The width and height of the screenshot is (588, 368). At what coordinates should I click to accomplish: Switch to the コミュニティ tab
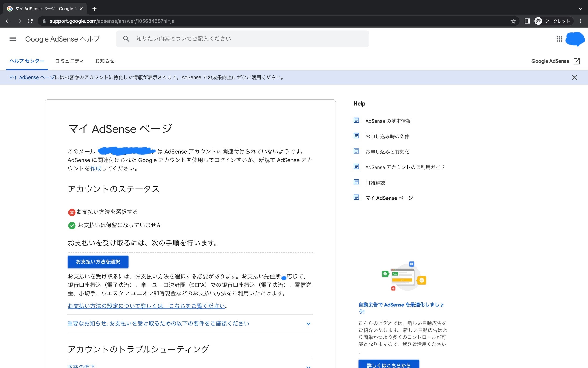click(69, 61)
